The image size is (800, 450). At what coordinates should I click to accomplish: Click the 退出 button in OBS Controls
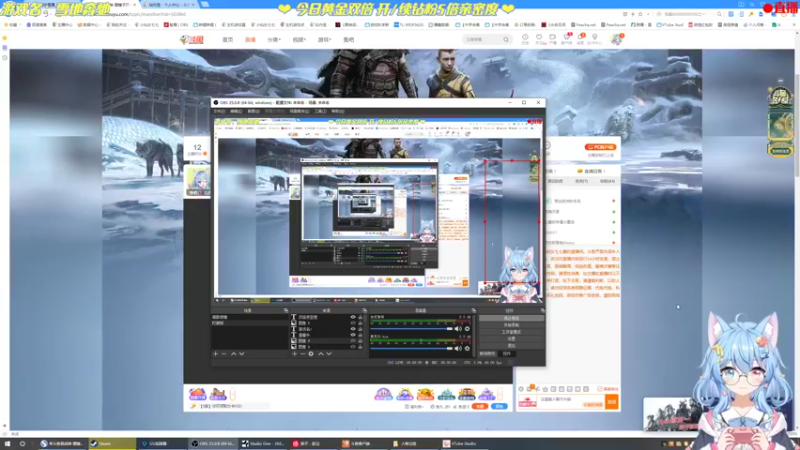[x=511, y=345]
